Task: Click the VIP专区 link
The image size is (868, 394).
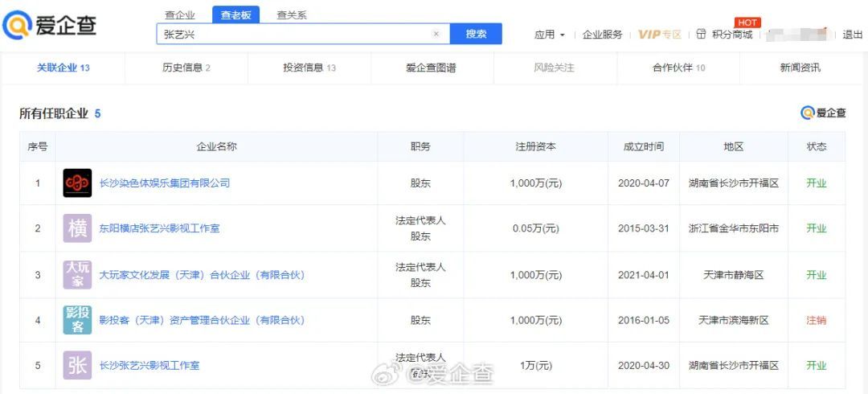Action: [x=659, y=35]
